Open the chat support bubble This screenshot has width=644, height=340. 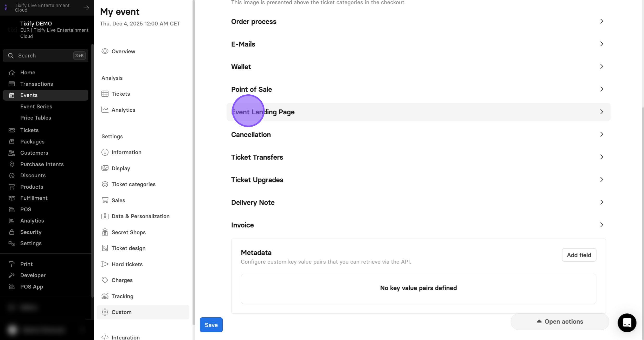click(627, 323)
